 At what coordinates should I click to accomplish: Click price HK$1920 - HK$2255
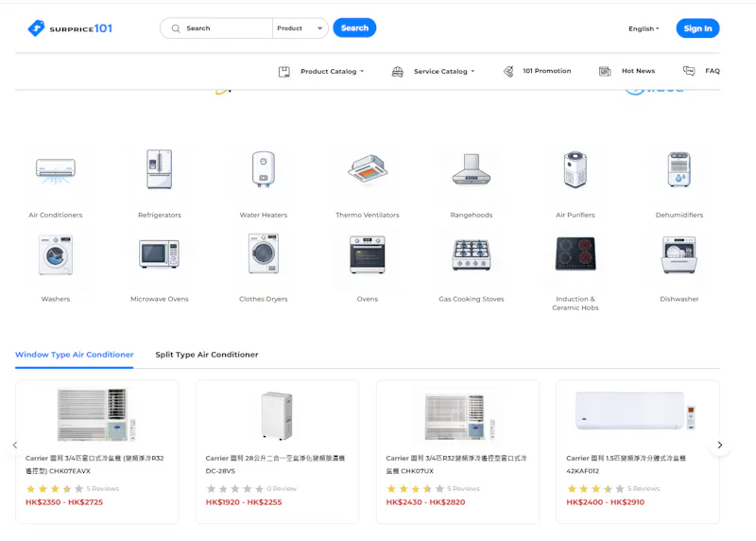[244, 502]
